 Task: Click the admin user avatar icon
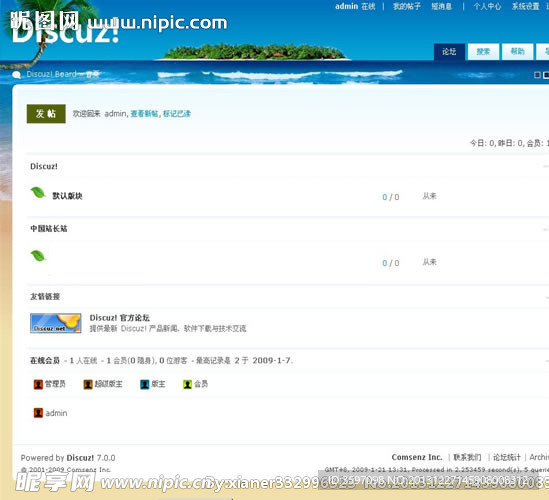(x=38, y=413)
